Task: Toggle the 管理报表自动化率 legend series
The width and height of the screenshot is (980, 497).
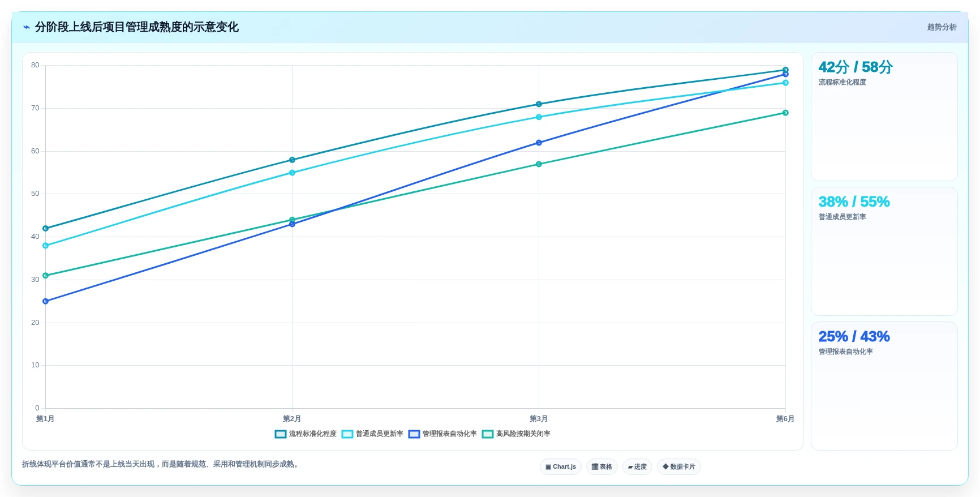Action: pyautogui.click(x=442, y=434)
